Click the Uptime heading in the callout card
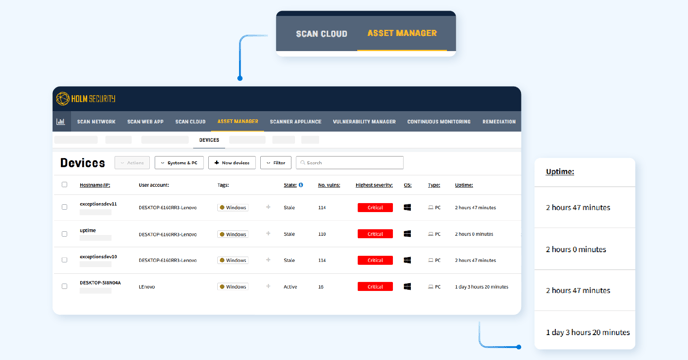This screenshot has width=688, height=360. point(560,172)
